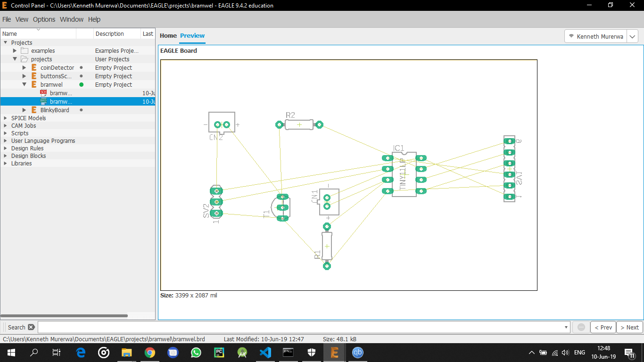Open the Options menu
Viewport: 644px width, 362px height.
click(x=44, y=19)
